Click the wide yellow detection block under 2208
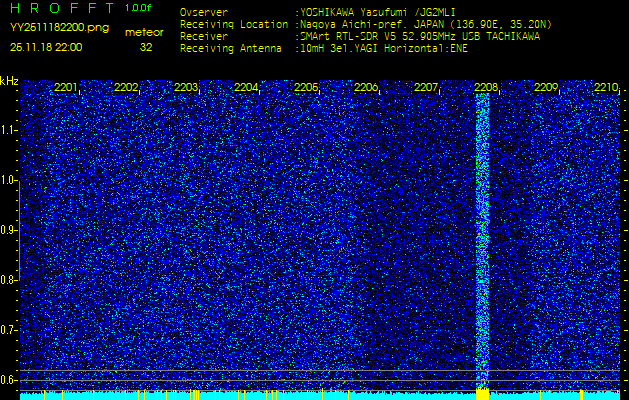629x400 pixels. pos(483,394)
